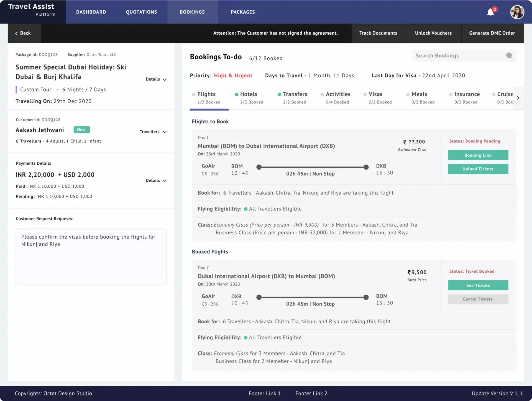The height and width of the screenshot is (401, 532).
Task: Click the 6/12 Booked counter
Action: point(266,58)
